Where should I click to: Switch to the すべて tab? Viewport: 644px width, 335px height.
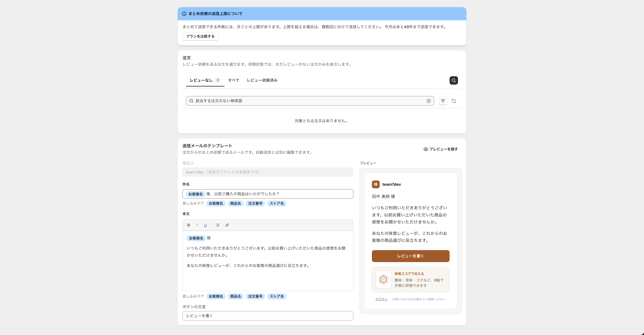[234, 80]
